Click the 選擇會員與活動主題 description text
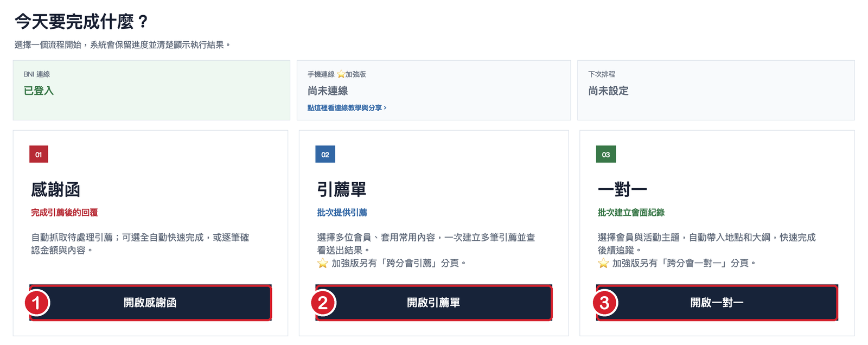This screenshot has width=868, height=345. (x=706, y=244)
